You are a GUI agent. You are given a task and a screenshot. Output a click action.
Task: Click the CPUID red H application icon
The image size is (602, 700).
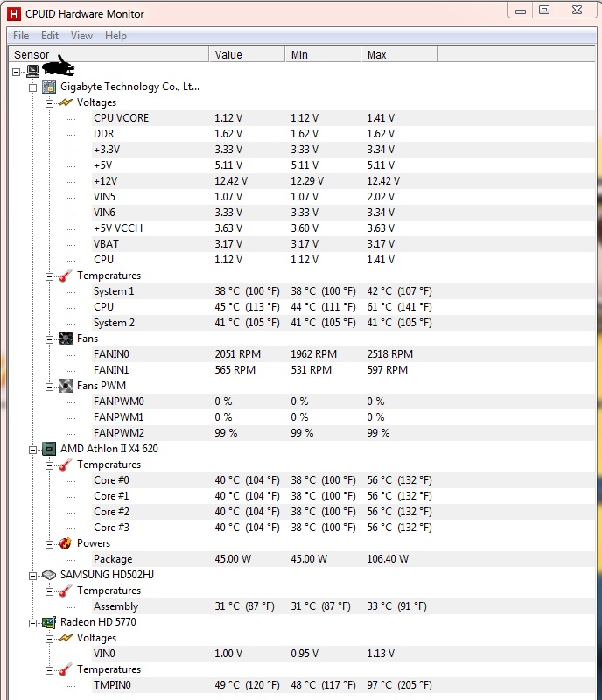[x=14, y=14]
